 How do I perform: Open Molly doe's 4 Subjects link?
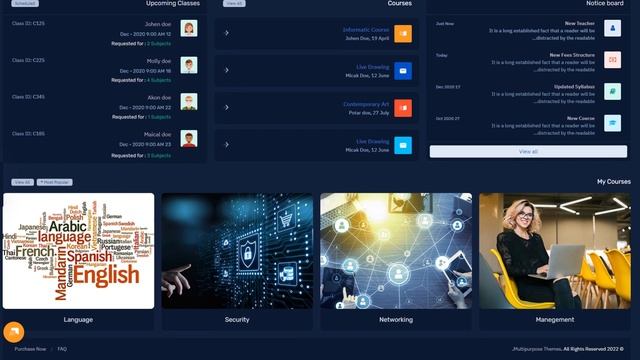[x=159, y=80]
